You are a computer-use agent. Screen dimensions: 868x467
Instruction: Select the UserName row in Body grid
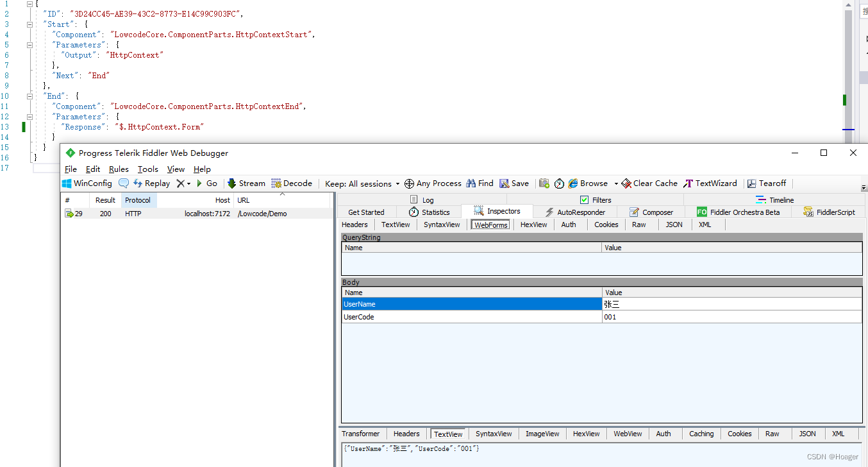click(x=601, y=304)
